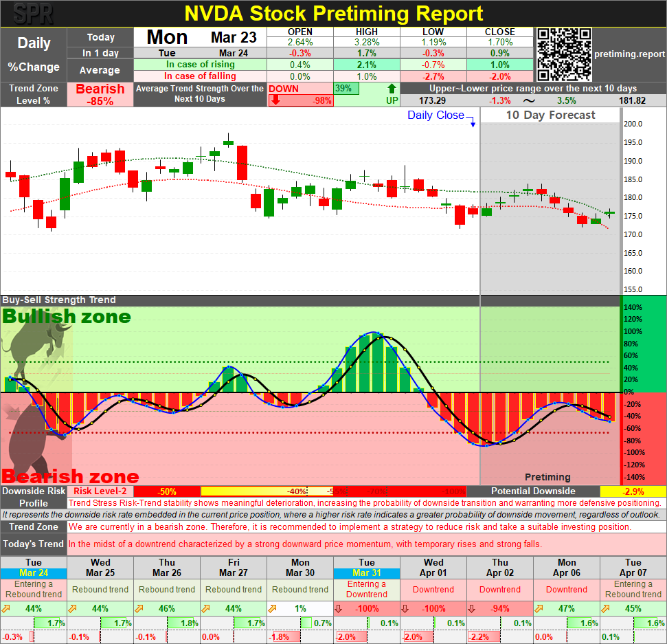The image size is (667, 644).
Task: Click the lower price 173.29 value
Action: 432,100
